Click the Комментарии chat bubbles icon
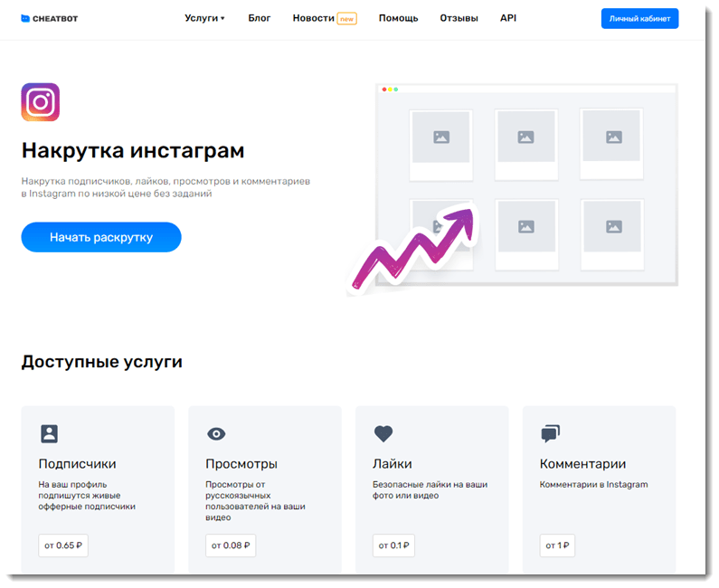This screenshot has width=719, height=588. tap(550, 433)
